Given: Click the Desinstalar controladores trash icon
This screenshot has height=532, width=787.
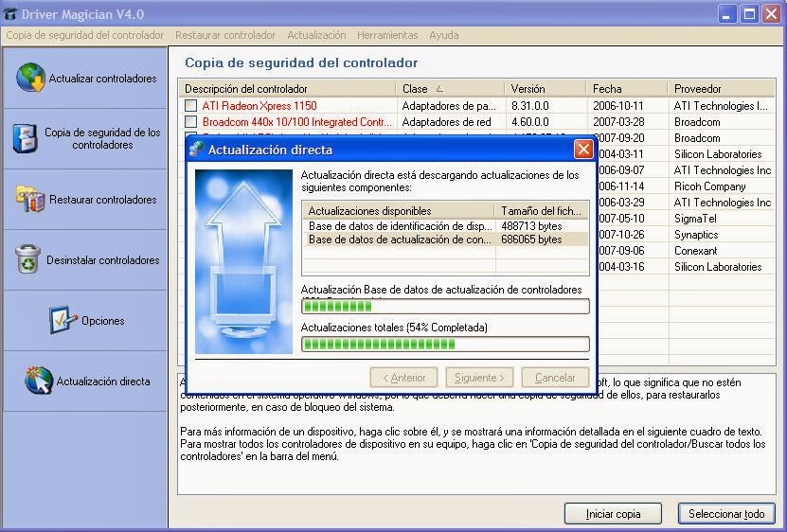Looking at the screenshot, I should pyautogui.click(x=28, y=259).
